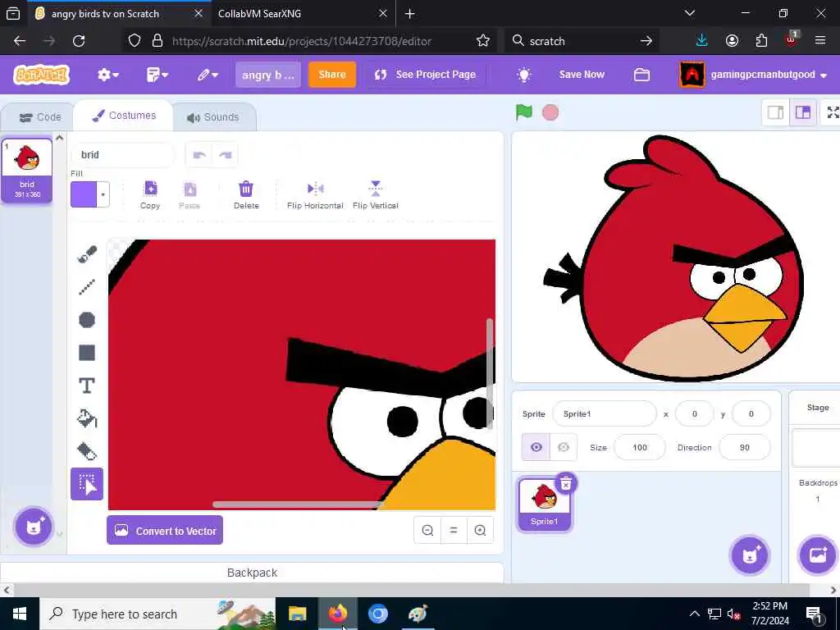This screenshot has width=840, height=630.
Task: Switch to the Sounds tab
Action: (213, 117)
